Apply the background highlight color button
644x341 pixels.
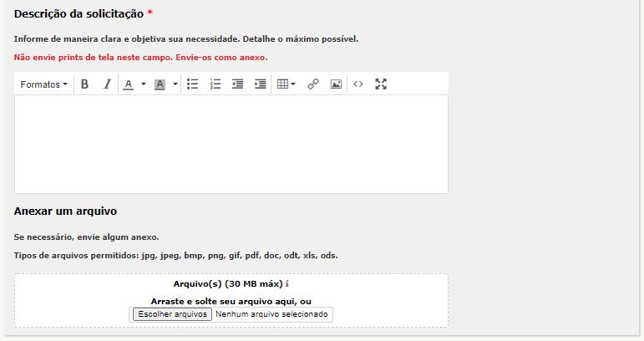tap(160, 84)
